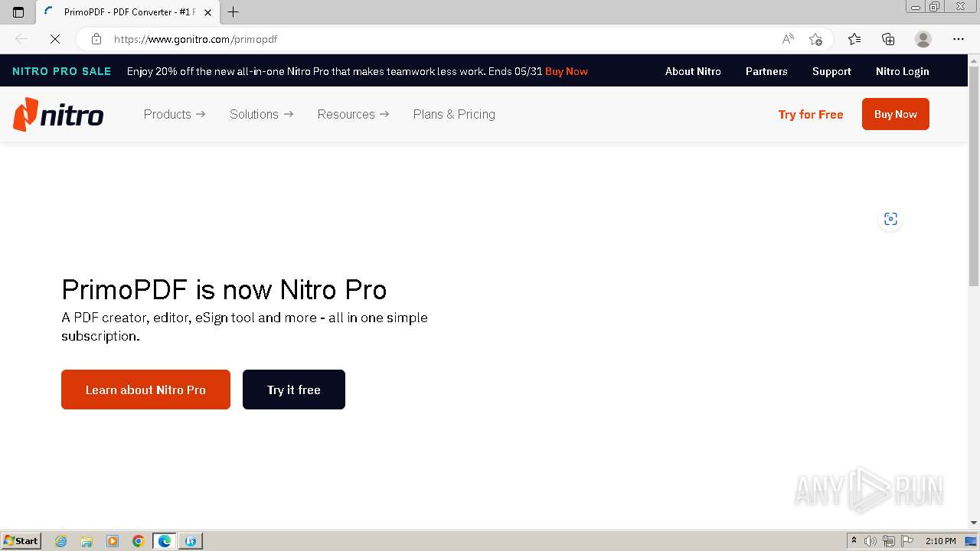Select the PrimoPDF browser tab
The height and width of the screenshot is (551, 980).
[128, 12]
